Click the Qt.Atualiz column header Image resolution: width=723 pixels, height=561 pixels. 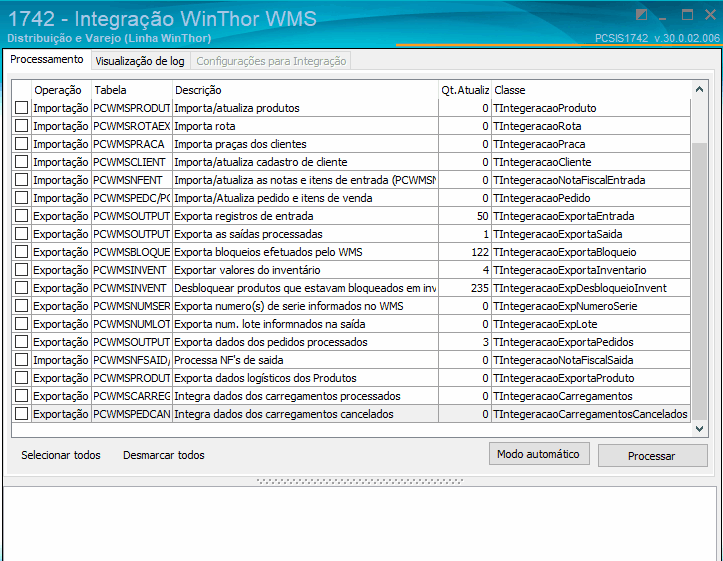click(x=465, y=90)
